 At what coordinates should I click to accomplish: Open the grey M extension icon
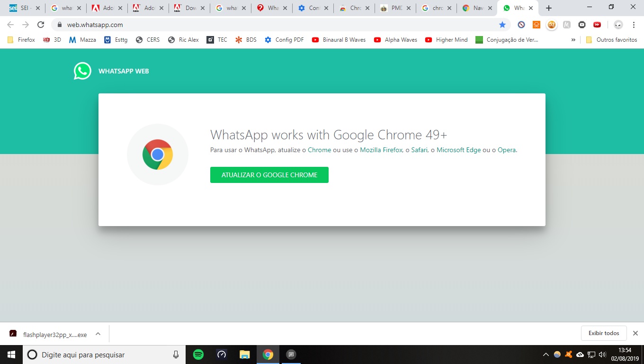(x=567, y=25)
